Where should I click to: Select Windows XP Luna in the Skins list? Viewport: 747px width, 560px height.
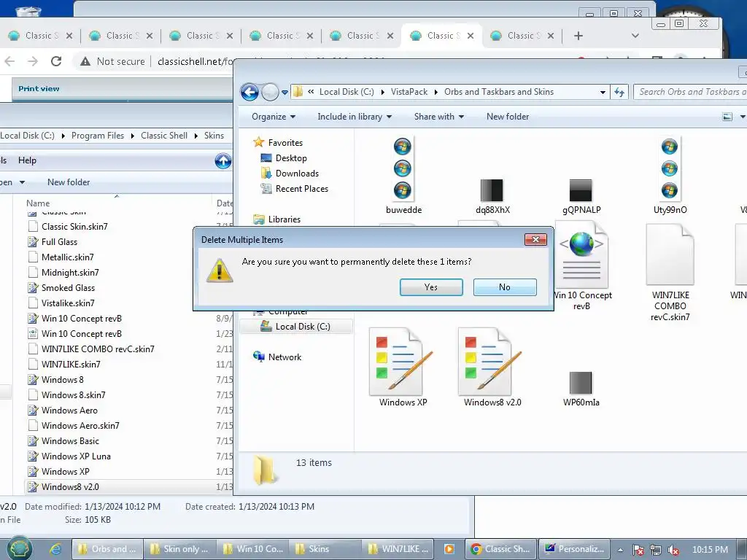click(x=76, y=456)
